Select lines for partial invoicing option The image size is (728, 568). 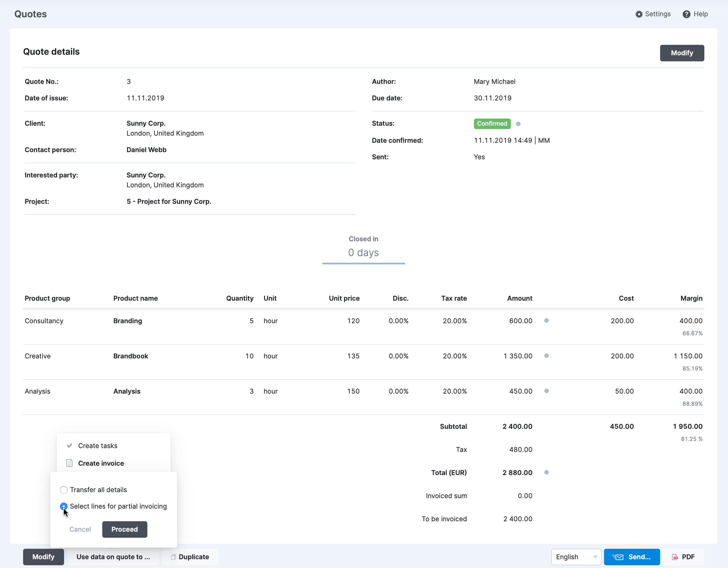(x=64, y=506)
